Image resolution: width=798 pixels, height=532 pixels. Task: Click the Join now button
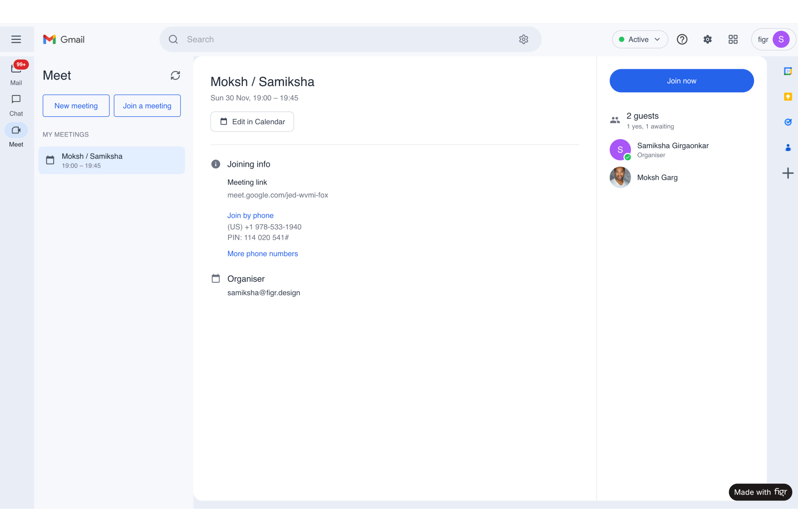[681, 81]
